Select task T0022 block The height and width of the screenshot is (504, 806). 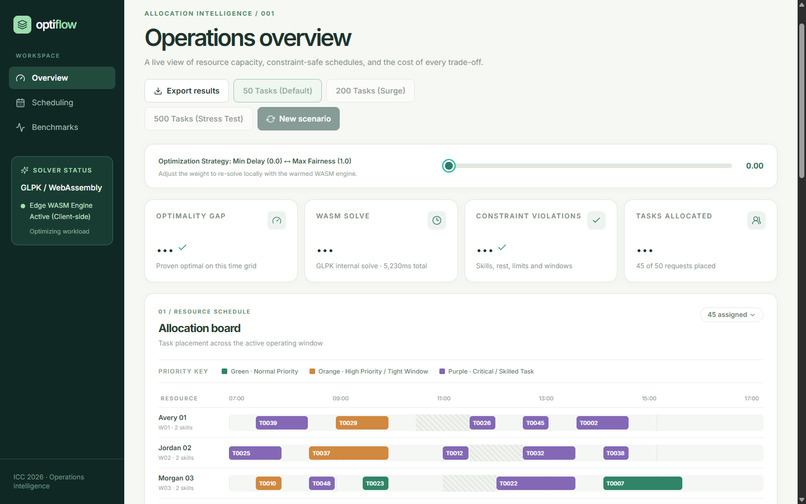[x=536, y=483]
